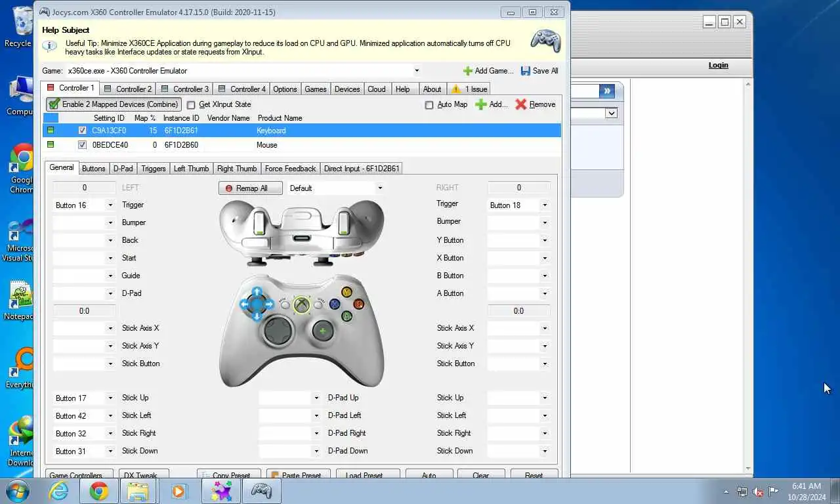Viewport: 840px width, 504px height.
Task: Open the Game selection dropdown
Action: tap(417, 71)
